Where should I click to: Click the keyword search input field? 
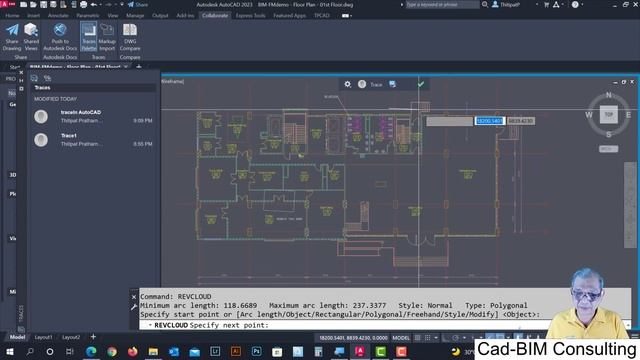[442, 4]
